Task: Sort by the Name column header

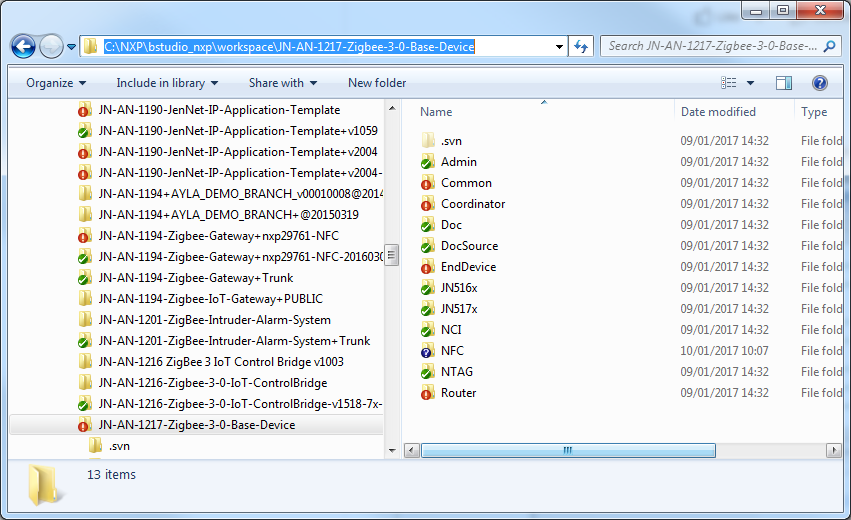Action: tap(436, 112)
